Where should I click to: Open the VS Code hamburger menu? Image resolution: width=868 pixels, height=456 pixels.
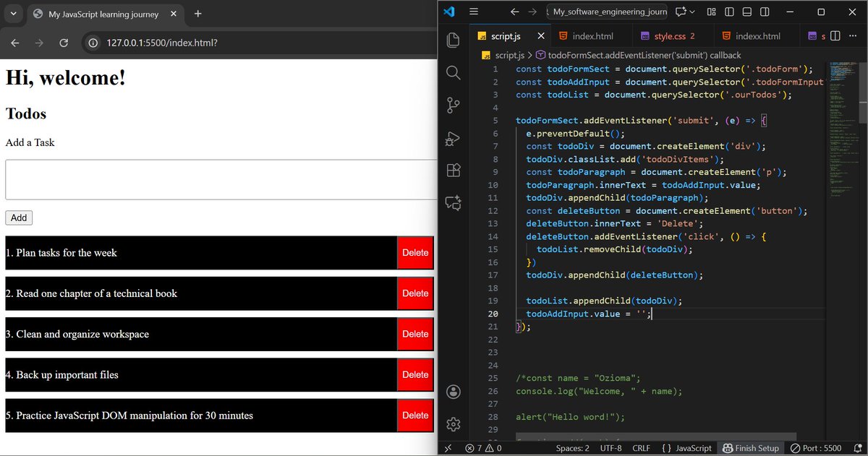[x=474, y=12]
